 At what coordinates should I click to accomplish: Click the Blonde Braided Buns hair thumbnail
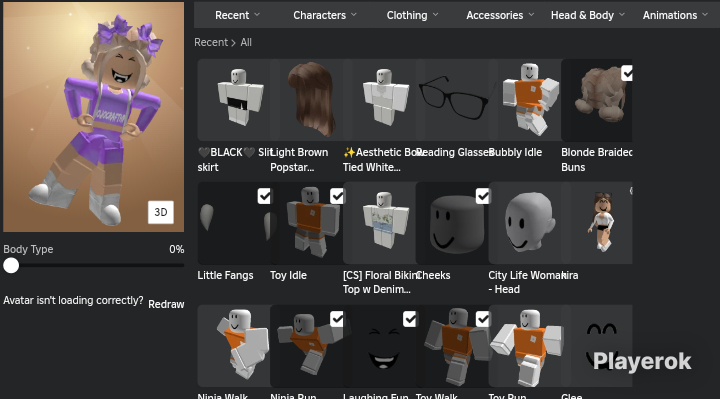pos(596,100)
